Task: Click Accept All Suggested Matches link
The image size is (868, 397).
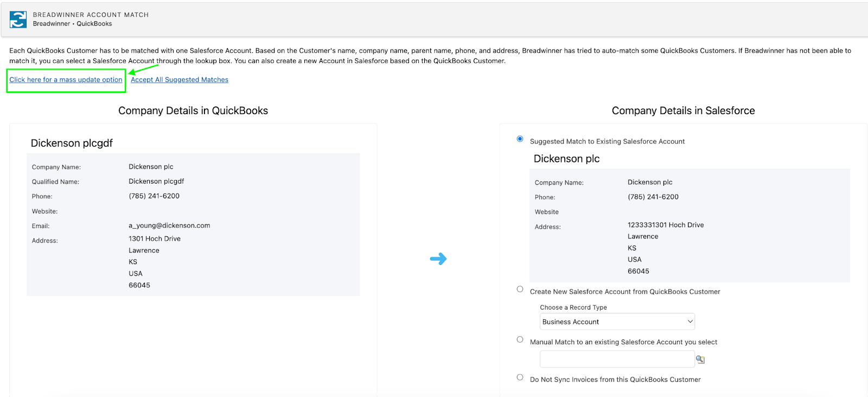Action: click(180, 80)
